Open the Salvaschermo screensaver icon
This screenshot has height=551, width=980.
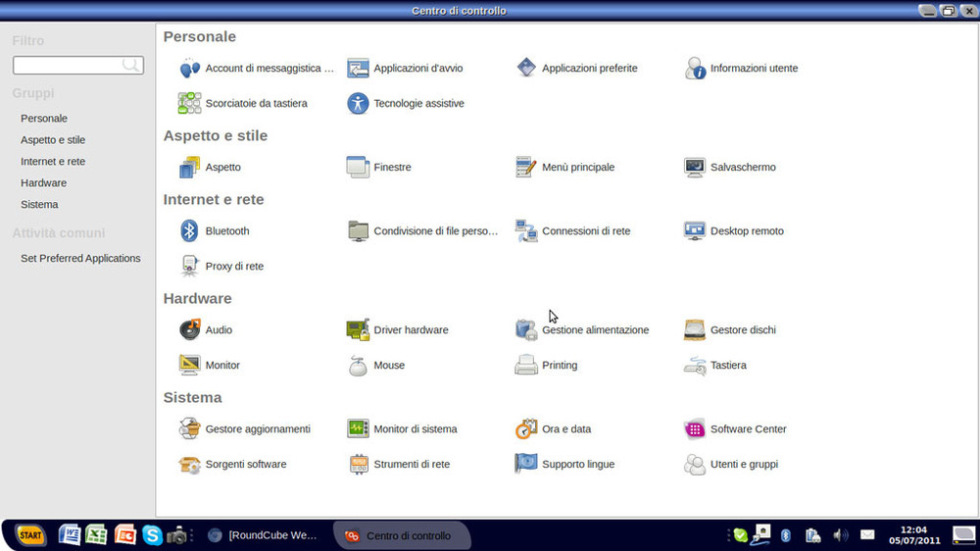point(695,167)
